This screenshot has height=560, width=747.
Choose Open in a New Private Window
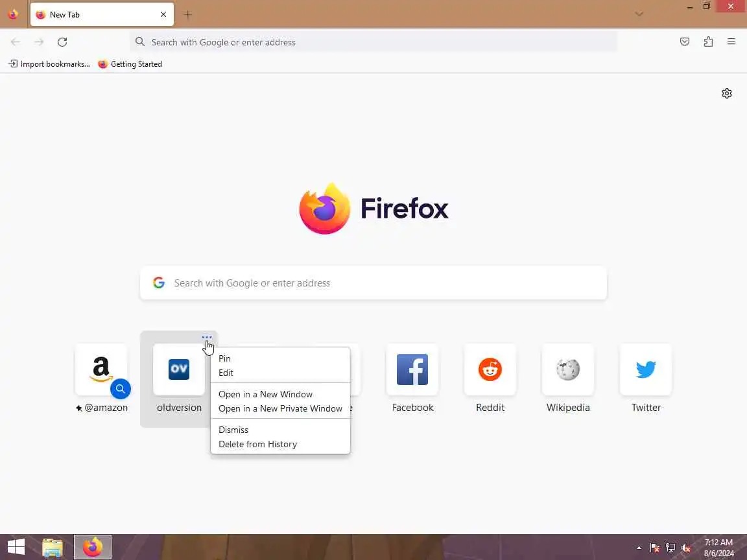click(280, 408)
